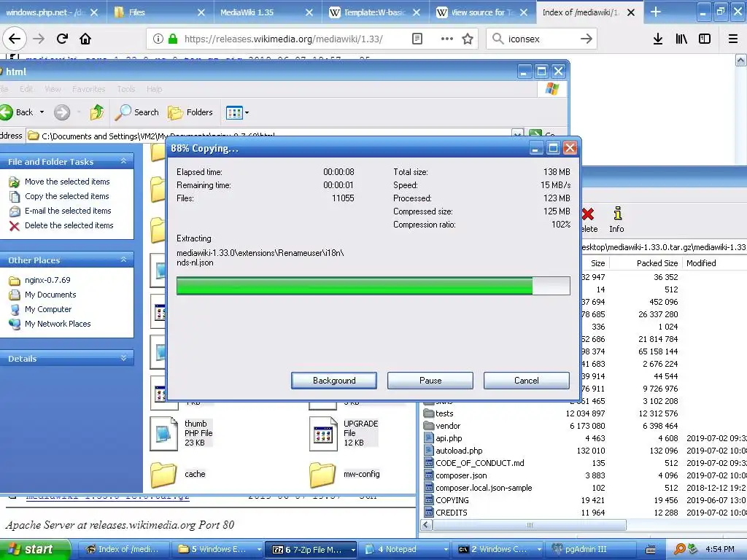The width and height of the screenshot is (747, 560).
Task: Select composer.json in 7-Zip list
Action: (461, 475)
